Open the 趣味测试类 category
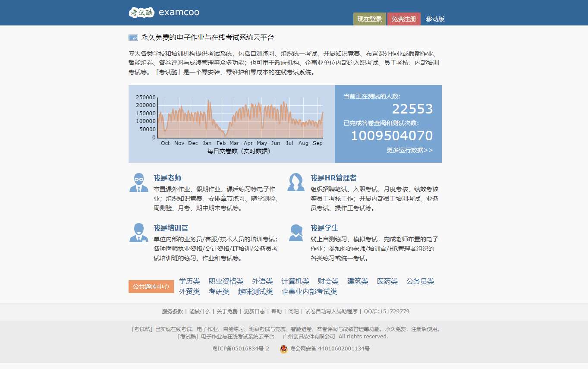588x369 pixels. click(x=255, y=292)
